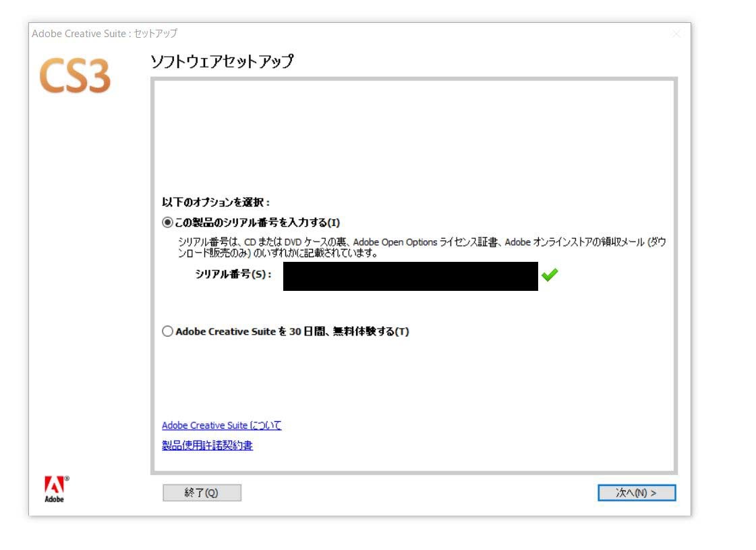The image size is (756, 550).
Task: Click the Adobe logo in the bottom corner
Action: point(55,487)
